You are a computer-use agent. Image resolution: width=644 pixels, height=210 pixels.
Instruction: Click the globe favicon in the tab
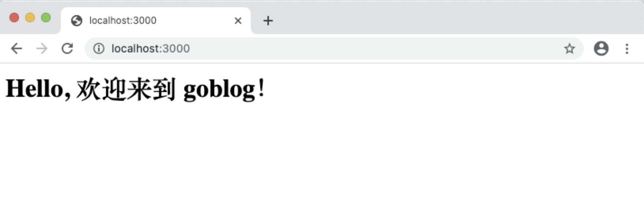point(77,21)
